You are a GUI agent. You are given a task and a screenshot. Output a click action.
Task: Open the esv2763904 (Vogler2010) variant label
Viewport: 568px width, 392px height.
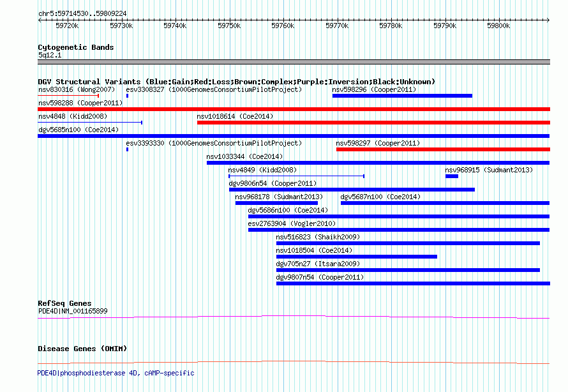(292, 223)
